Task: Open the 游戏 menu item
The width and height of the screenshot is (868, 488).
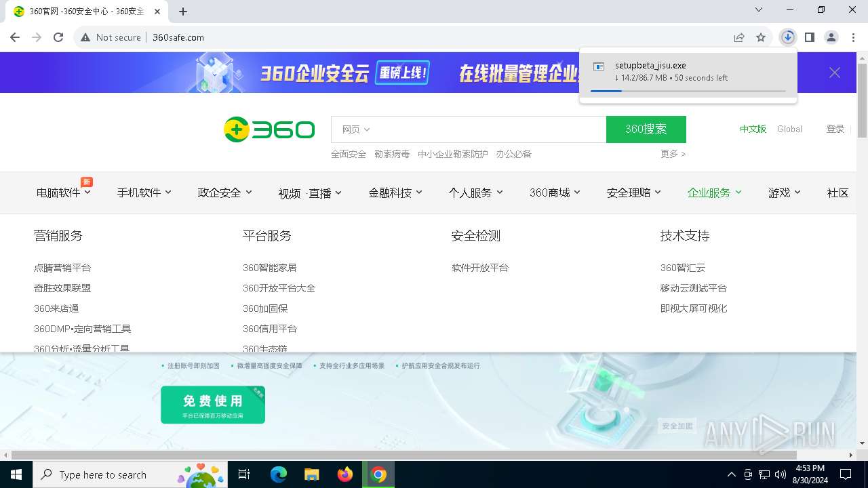Action: coord(785,193)
